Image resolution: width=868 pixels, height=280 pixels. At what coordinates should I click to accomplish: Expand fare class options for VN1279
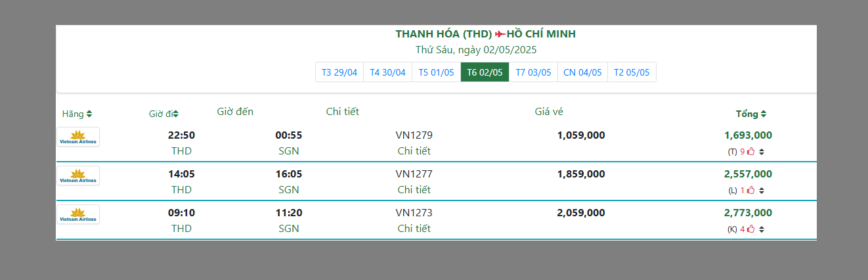click(x=762, y=152)
